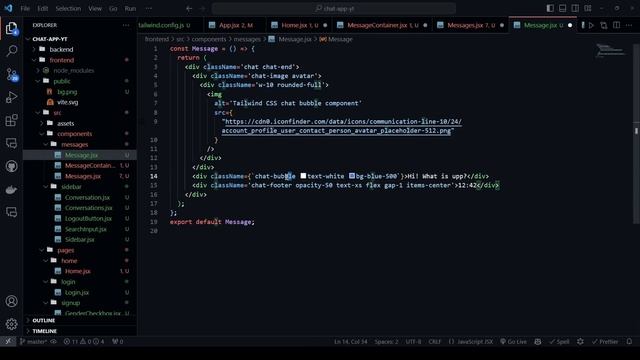This screenshot has width=640, height=360.
Task: Open the GitHub view icon
Action: [x=11, y=166]
